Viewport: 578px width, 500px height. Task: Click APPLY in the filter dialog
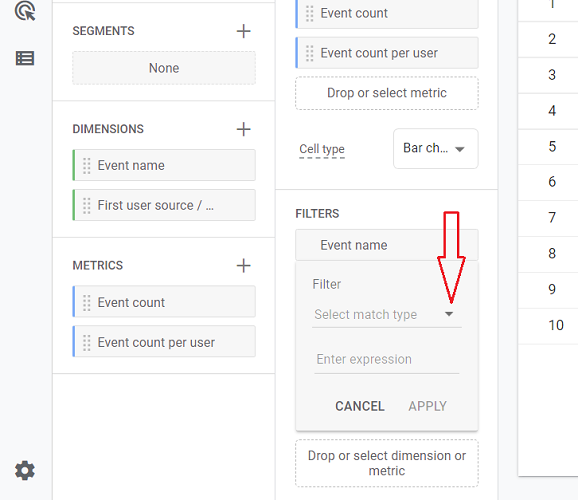click(427, 406)
